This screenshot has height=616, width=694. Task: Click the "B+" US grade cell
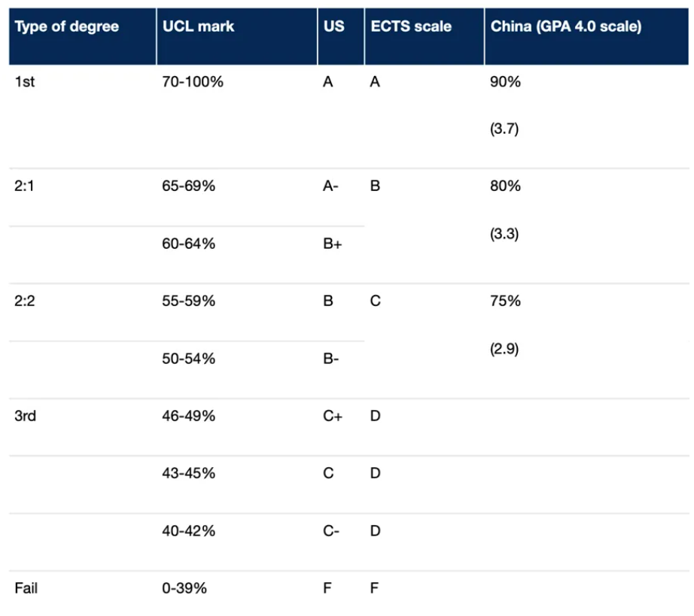332,244
